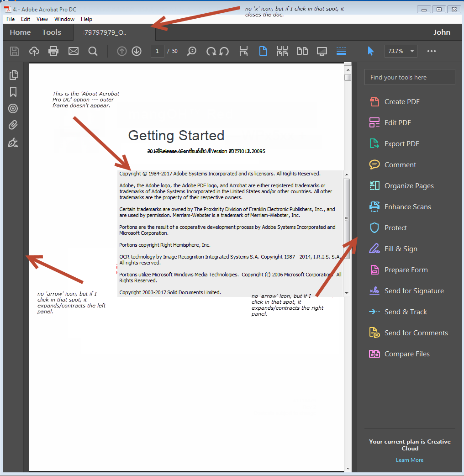This screenshot has width=464, height=476.
Task: Click Send for Comments icon
Action: pos(374,333)
